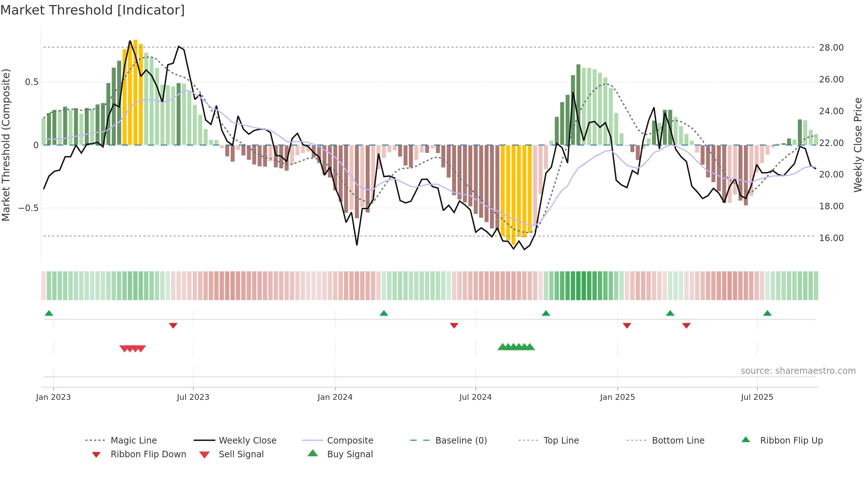Click the green triangle icon beside Ribbon Flip Up
This screenshot has height=488, width=868.
(746, 440)
